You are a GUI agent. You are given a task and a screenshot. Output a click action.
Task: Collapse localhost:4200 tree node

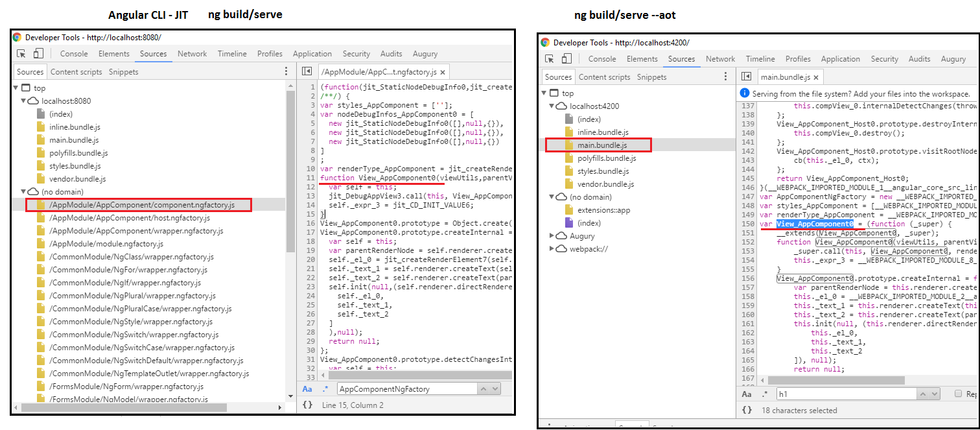click(x=552, y=106)
